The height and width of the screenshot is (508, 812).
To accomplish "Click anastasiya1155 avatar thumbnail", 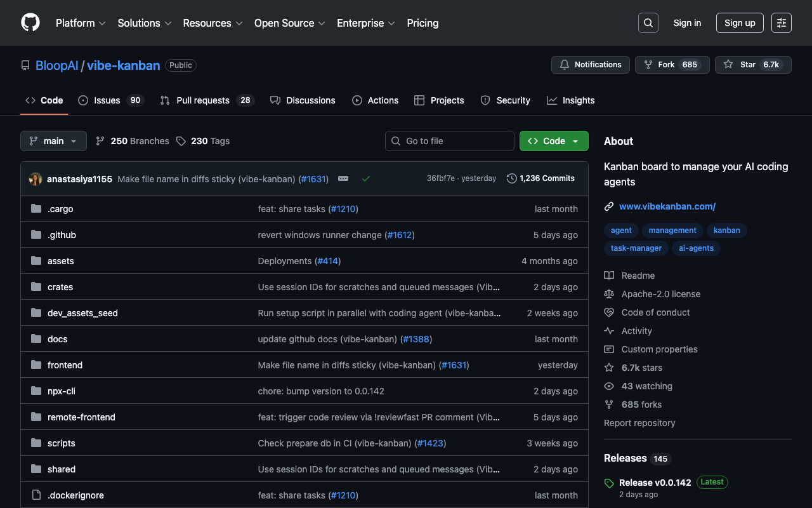I will pos(36,179).
